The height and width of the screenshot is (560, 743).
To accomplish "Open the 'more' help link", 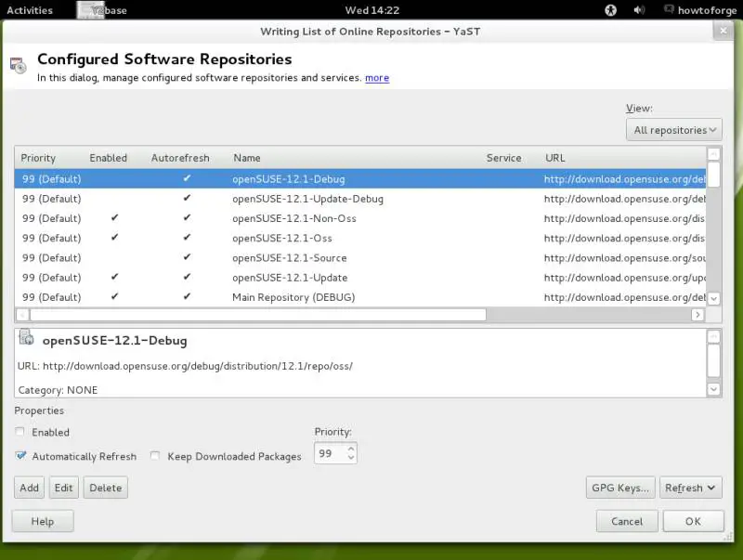I will tap(377, 78).
